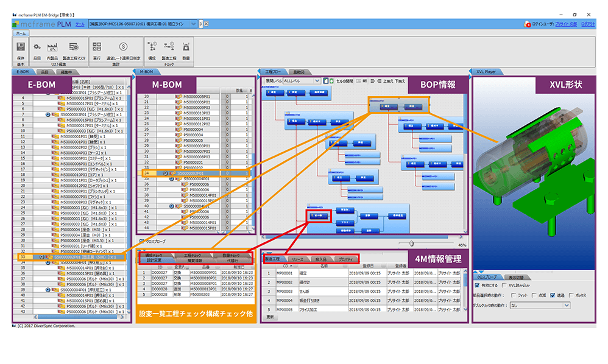Click the collapse arrow beside the 工程フロー tab
The width and height of the screenshot is (608, 364).
coord(259,72)
